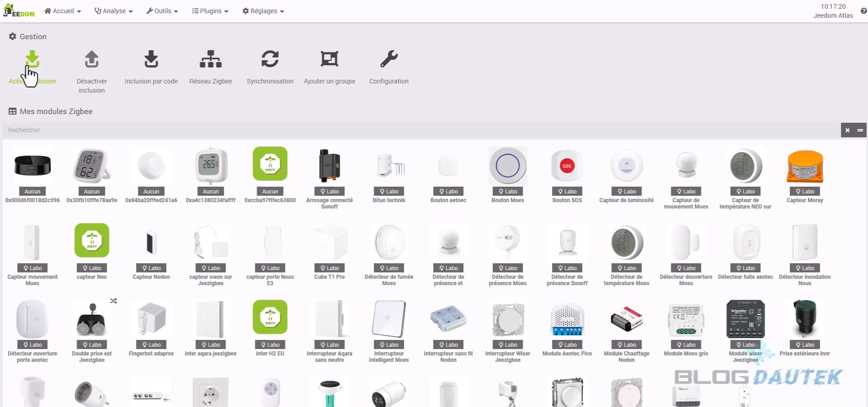Open Détecteur de présence Sonoff

coord(567,255)
